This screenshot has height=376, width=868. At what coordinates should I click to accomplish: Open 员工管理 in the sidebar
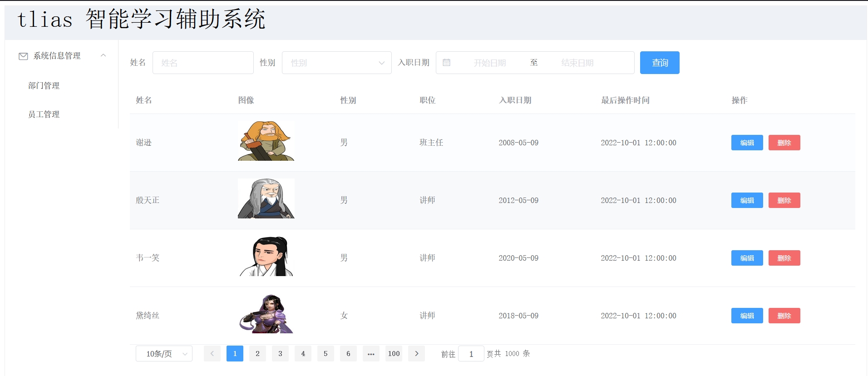coord(44,114)
